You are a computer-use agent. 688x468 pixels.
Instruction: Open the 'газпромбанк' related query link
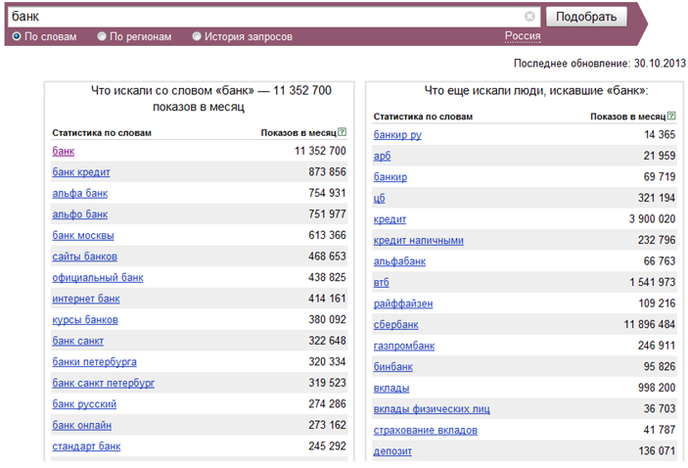(x=404, y=346)
